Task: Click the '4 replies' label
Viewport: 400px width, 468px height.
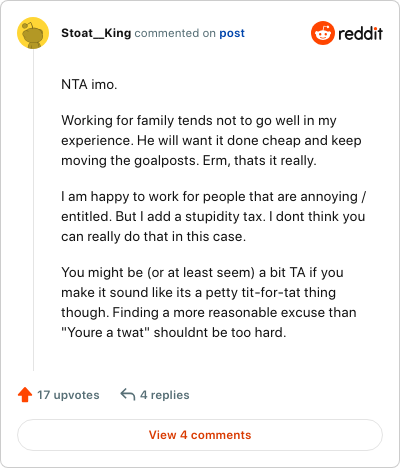Action: (x=165, y=395)
